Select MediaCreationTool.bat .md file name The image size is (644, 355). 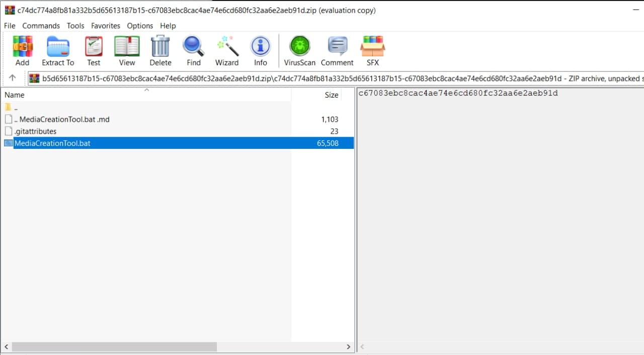click(62, 119)
